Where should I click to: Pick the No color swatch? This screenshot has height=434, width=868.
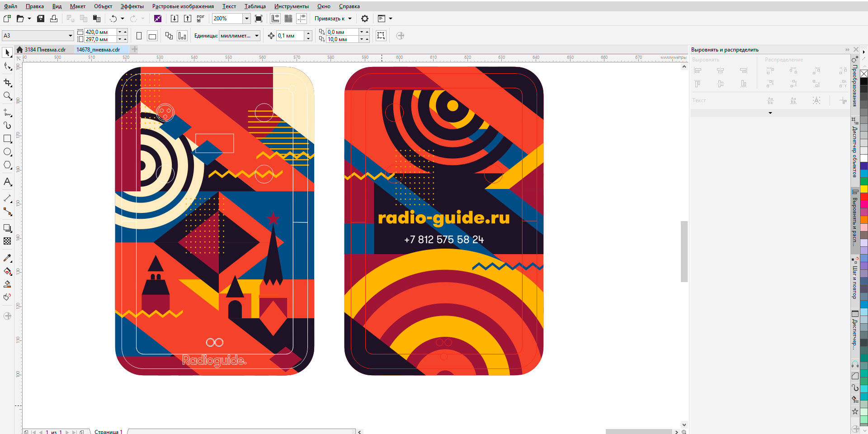coord(864,74)
